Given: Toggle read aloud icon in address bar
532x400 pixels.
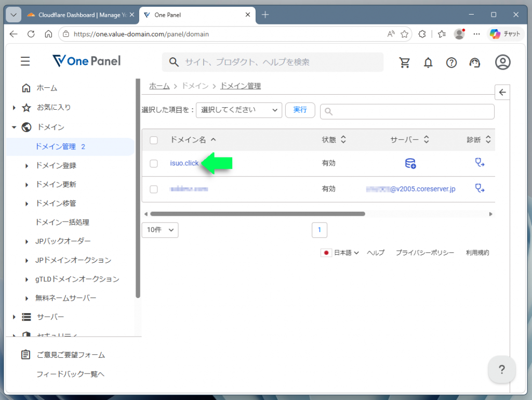Looking at the screenshot, I should point(391,34).
